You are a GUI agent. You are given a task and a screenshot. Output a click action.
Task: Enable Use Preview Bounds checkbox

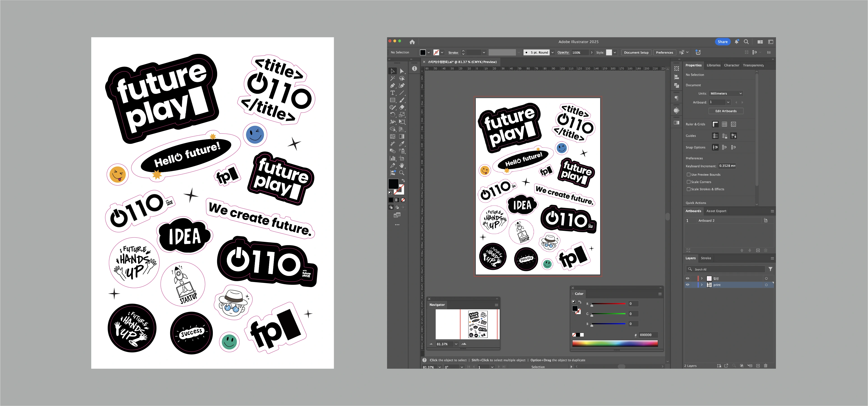click(x=689, y=174)
